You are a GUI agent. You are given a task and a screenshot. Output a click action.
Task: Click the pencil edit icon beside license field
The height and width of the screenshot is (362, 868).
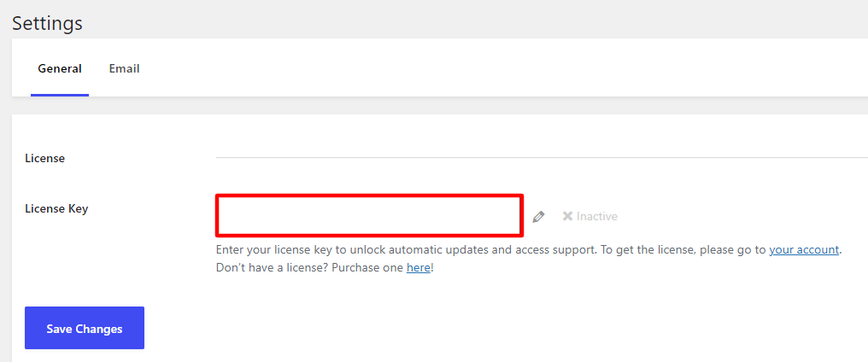538,216
